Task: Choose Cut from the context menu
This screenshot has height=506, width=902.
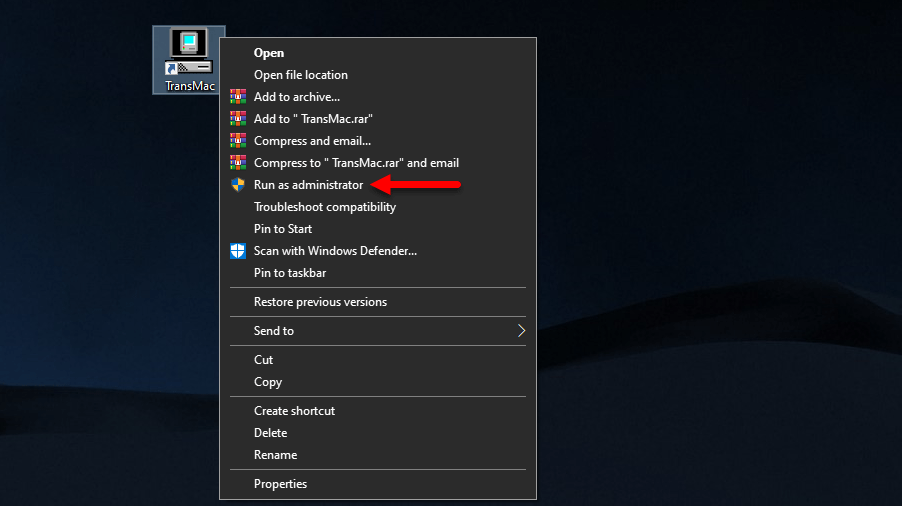Action: tap(378, 360)
